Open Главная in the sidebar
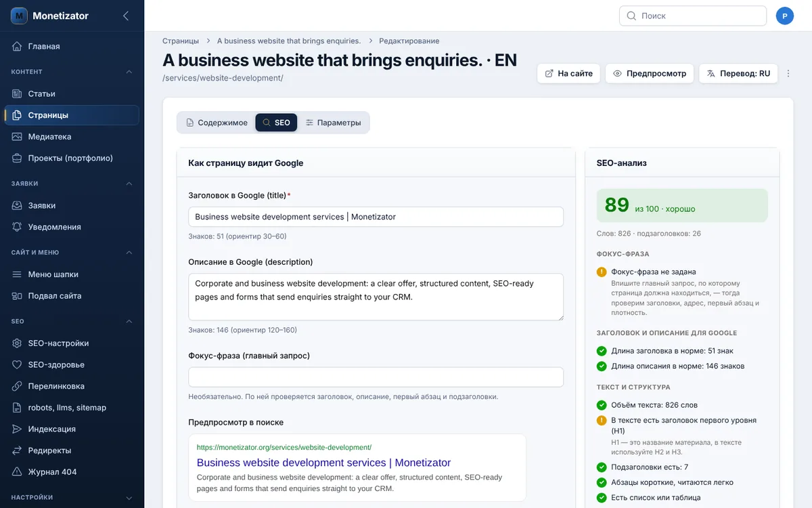 click(x=72, y=46)
